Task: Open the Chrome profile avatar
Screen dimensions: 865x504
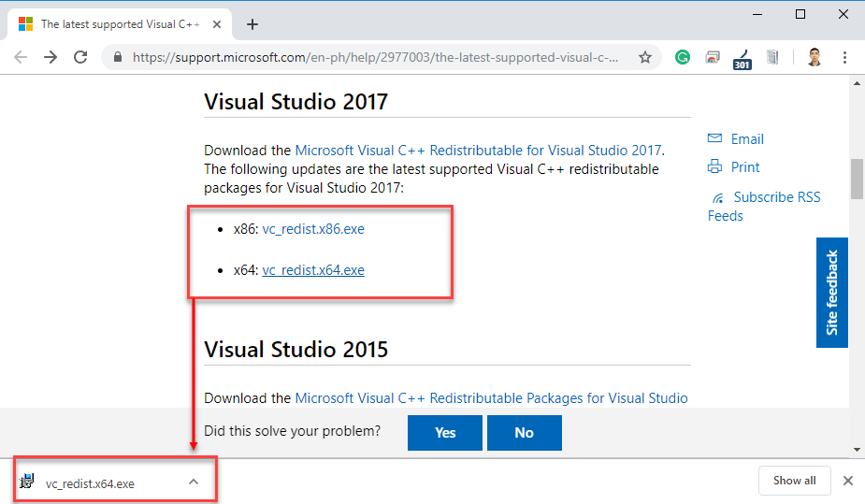Action: [815, 57]
